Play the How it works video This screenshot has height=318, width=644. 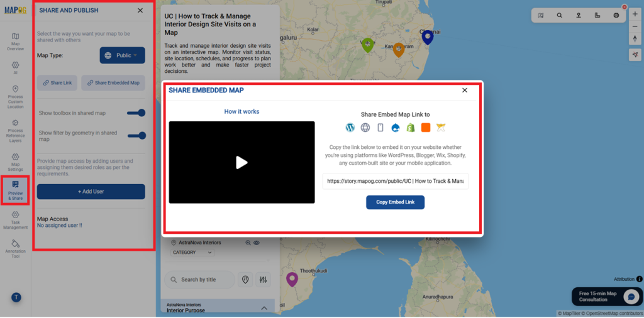[241, 163]
